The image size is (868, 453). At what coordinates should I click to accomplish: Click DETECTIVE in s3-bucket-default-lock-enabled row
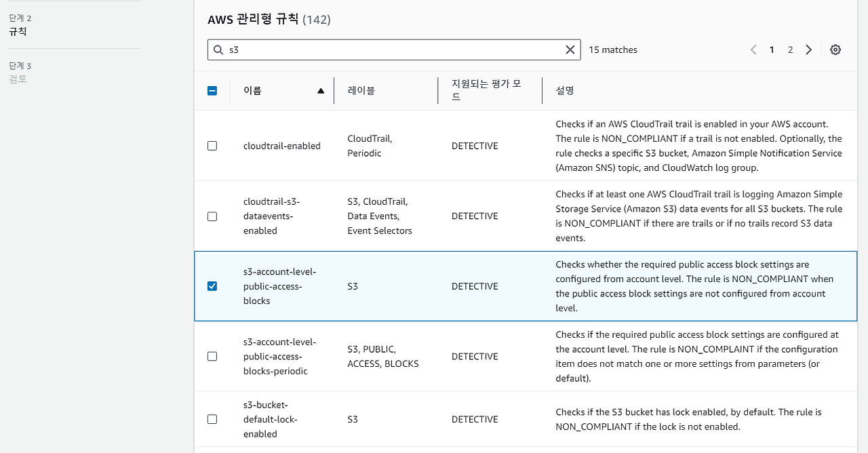pos(475,419)
